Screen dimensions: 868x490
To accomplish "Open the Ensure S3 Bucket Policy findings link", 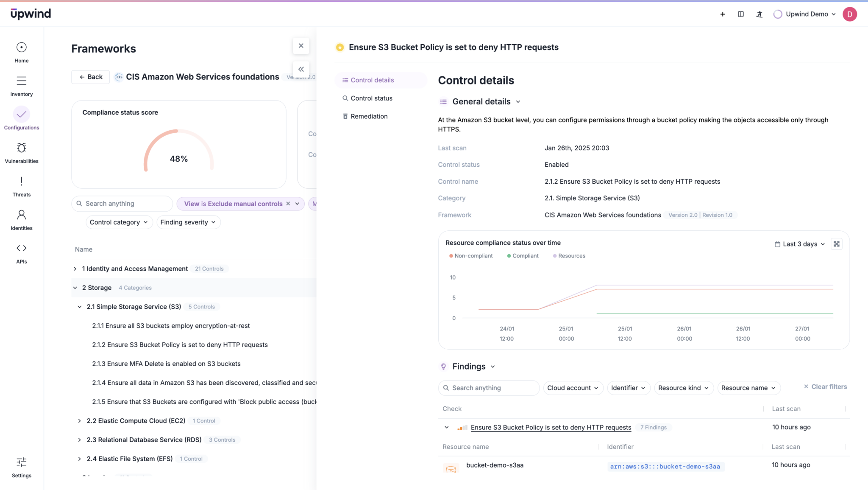I will click(x=551, y=427).
